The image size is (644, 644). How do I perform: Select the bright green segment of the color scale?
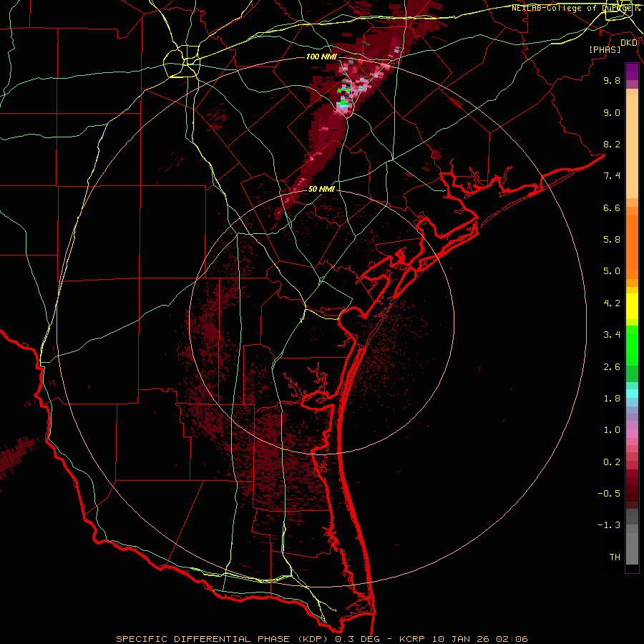point(632,346)
